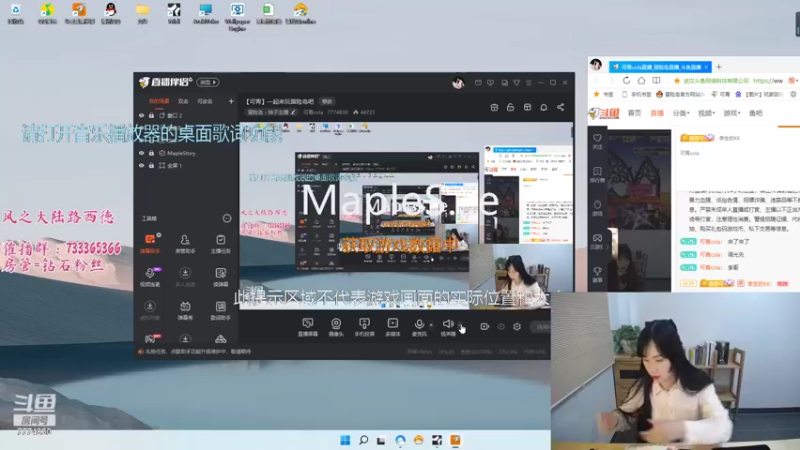The height and width of the screenshot is (450, 800).
Task: Toggle the lock icon in stream header
Action: coord(510,107)
